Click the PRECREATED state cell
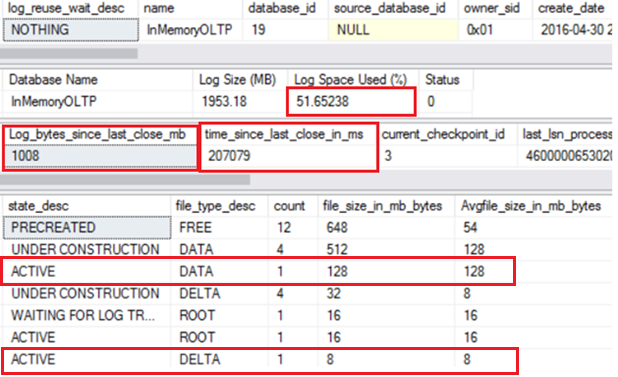This screenshot has width=618, height=377. (87, 228)
